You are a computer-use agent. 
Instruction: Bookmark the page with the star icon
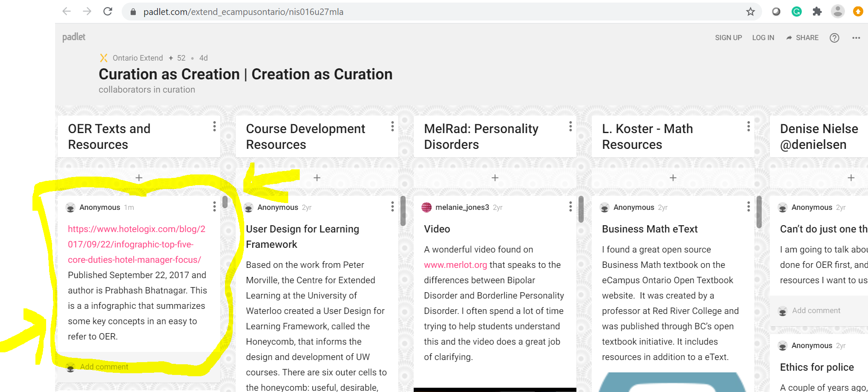[x=750, y=12]
